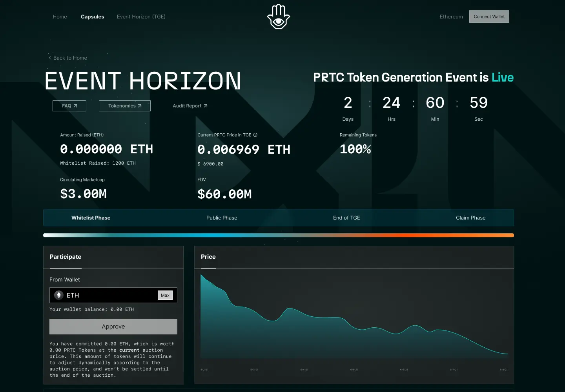Click the Amount Raised (ETH) label

pos(82,135)
